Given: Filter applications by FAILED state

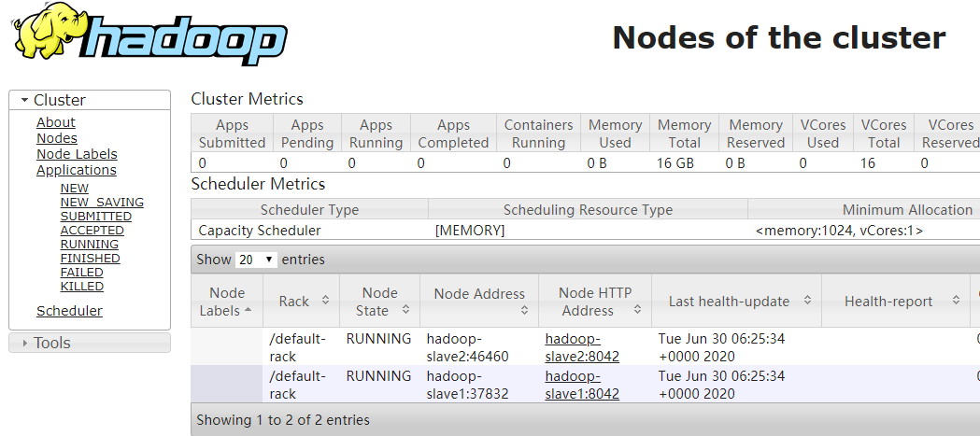Looking at the screenshot, I should [82, 273].
